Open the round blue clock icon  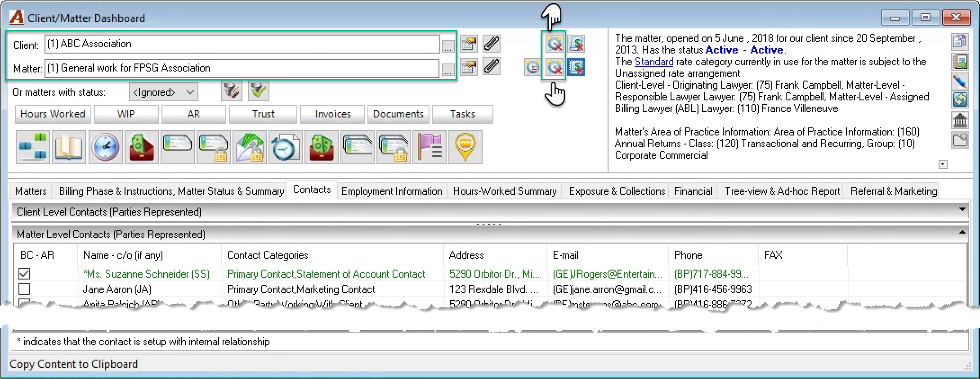(105, 147)
